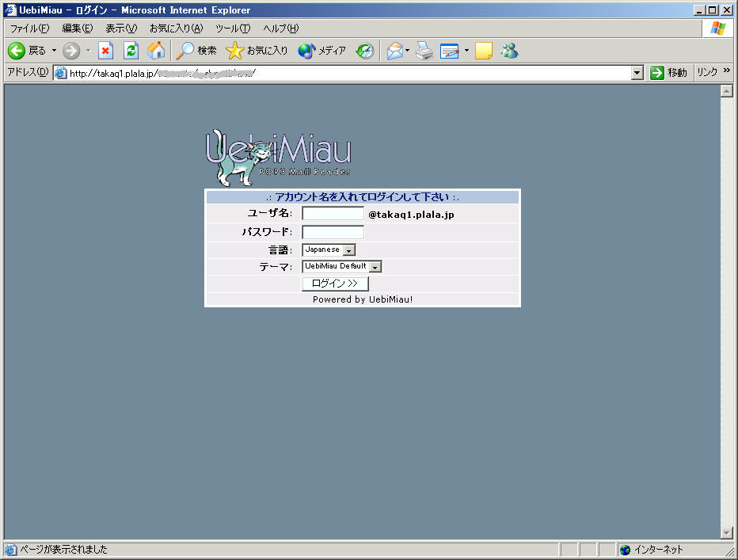The image size is (738, 560).
Task: Expand the Edit button dropdown arrow
Action: [466, 51]
